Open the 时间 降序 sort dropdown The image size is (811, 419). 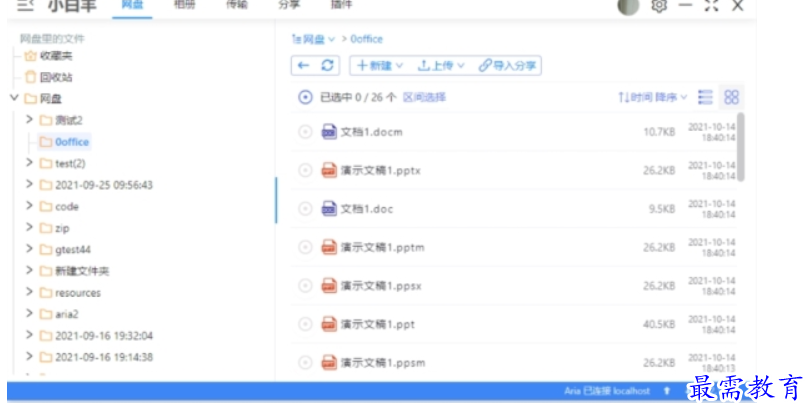point(653,97)
